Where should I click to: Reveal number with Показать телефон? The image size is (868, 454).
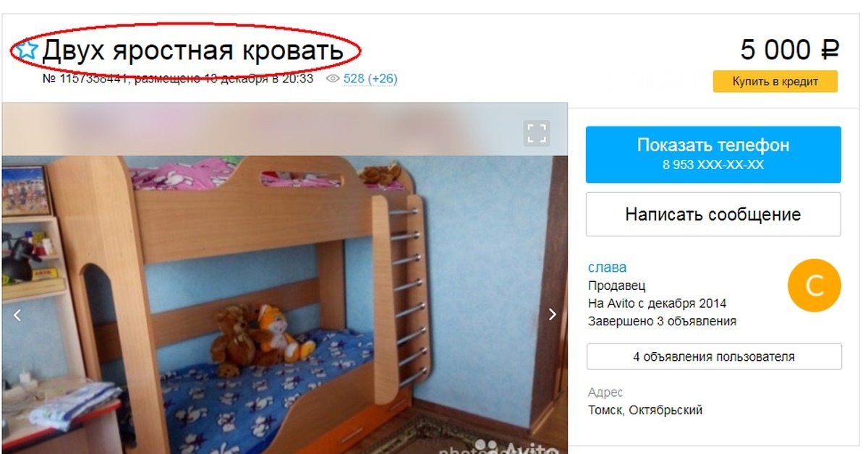pos(713,154)
